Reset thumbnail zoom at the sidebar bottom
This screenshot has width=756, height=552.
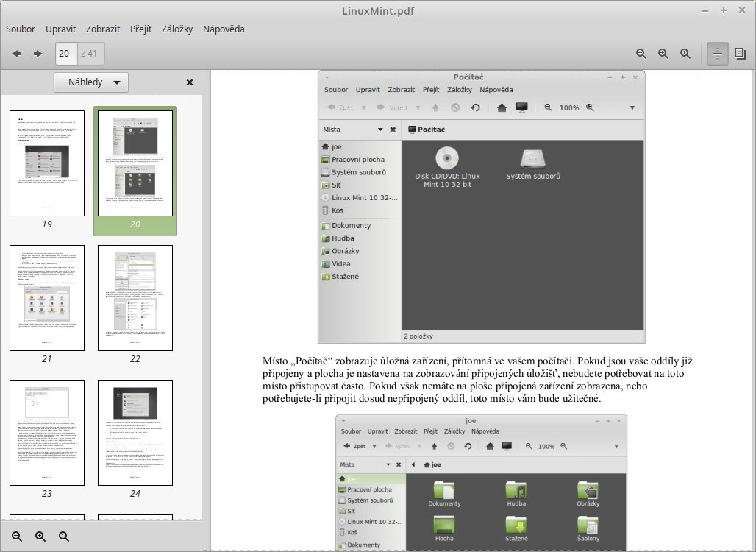pyautogui.click(x=64, y=536)
